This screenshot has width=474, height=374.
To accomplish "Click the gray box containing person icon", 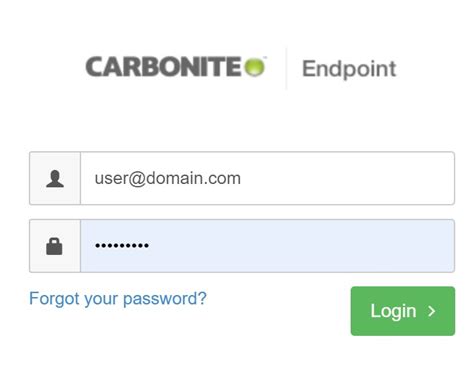I will click(x=55, y=178).
